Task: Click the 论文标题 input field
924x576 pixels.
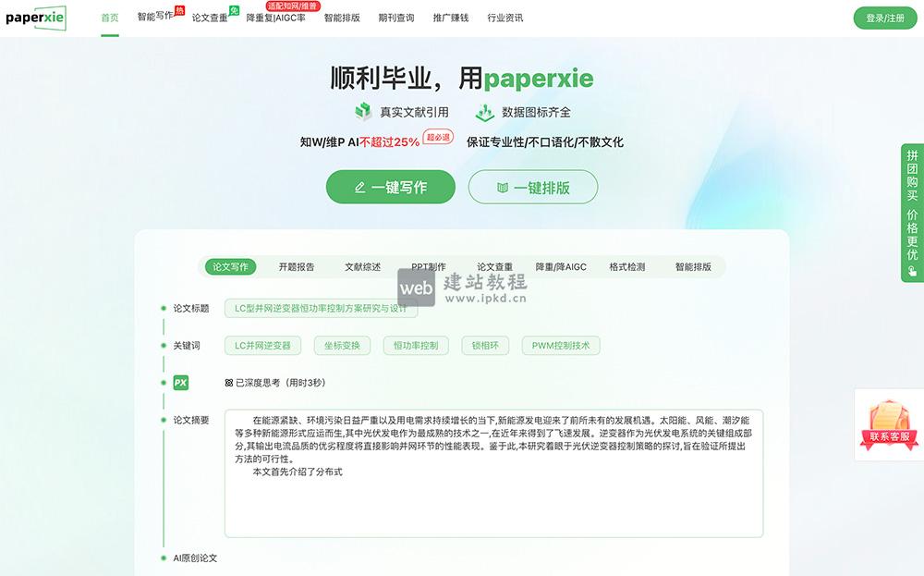Action: 322,308
